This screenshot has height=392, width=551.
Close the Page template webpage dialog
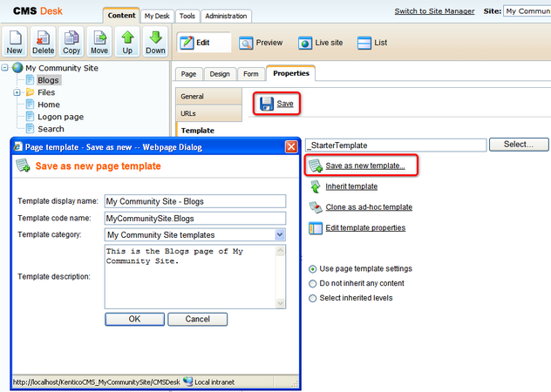(x=291, y=146)
